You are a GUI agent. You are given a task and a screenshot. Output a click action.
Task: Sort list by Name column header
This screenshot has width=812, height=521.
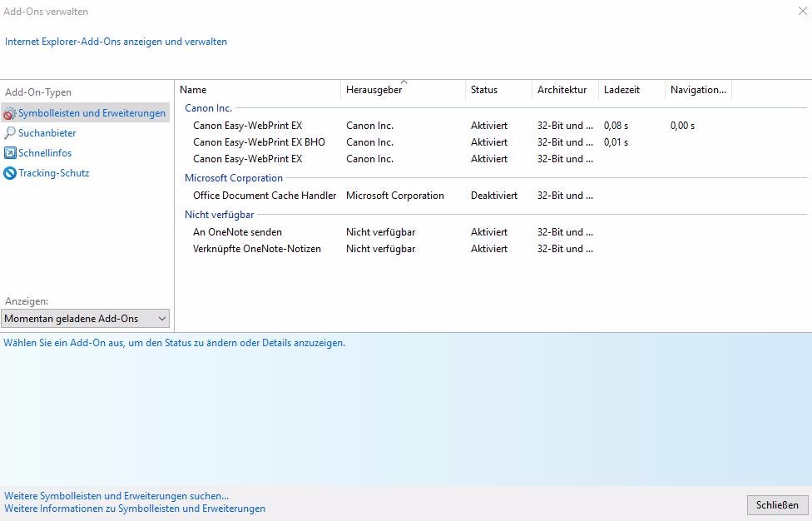258,90
